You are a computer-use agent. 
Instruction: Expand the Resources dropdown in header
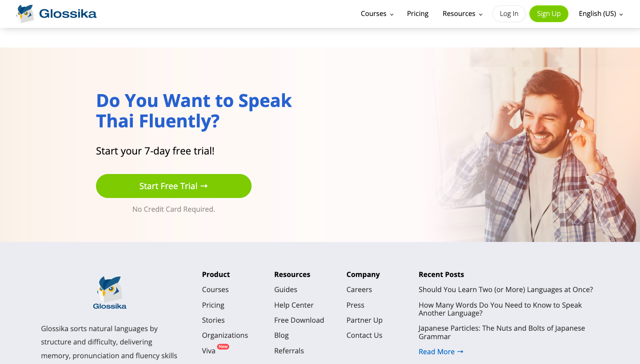point(462,14)
